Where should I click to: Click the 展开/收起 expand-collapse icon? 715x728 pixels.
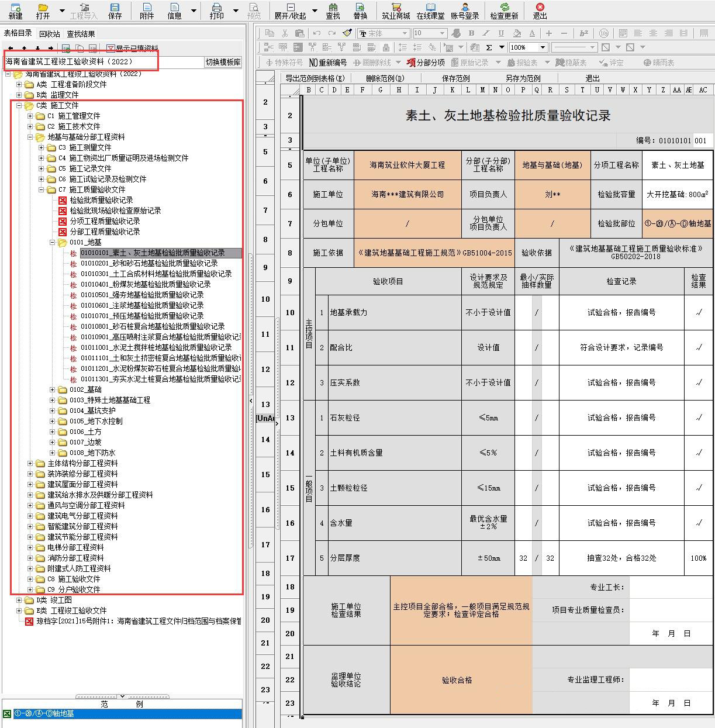(x=291, y=11)
